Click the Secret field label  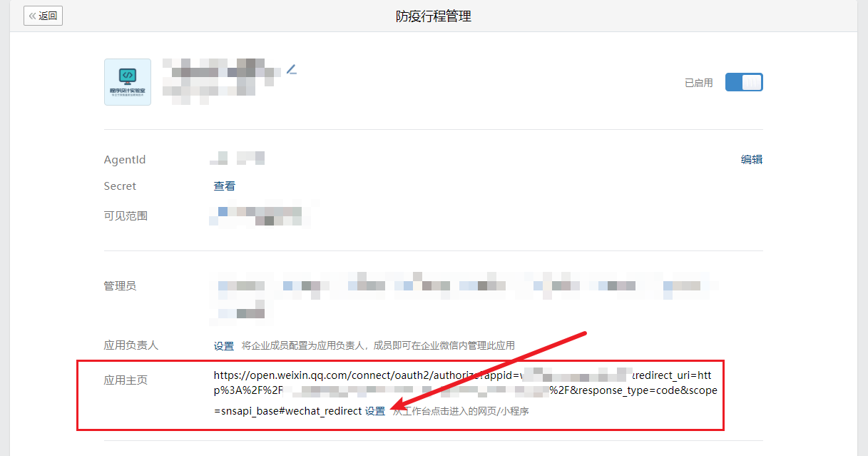(x=120, y=186)
